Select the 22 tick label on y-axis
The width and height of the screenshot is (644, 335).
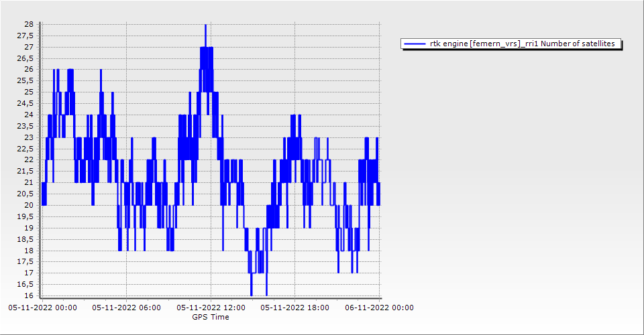click(x=29, y=160)
